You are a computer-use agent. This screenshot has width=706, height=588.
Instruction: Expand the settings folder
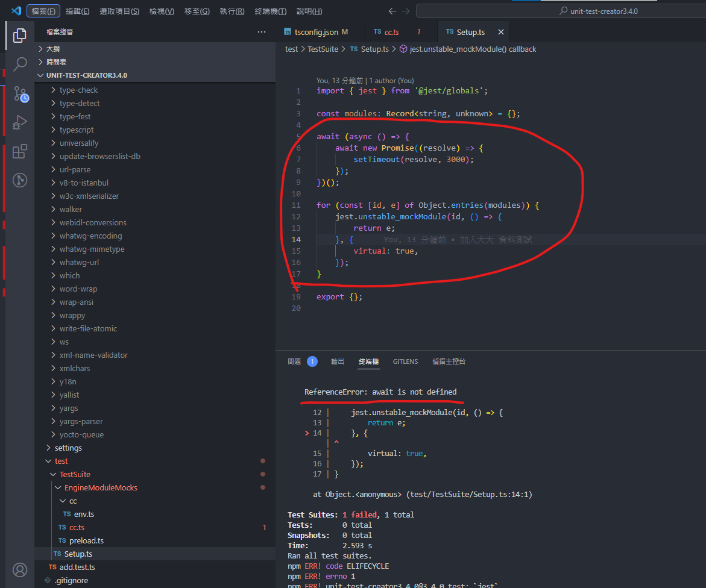155,448
